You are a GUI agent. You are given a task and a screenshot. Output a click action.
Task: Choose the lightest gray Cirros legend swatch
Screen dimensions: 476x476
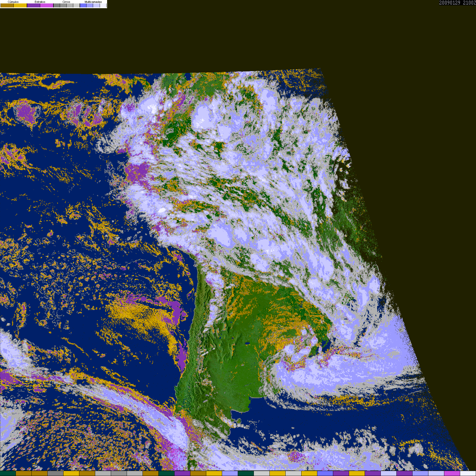(x=76, y=5)
